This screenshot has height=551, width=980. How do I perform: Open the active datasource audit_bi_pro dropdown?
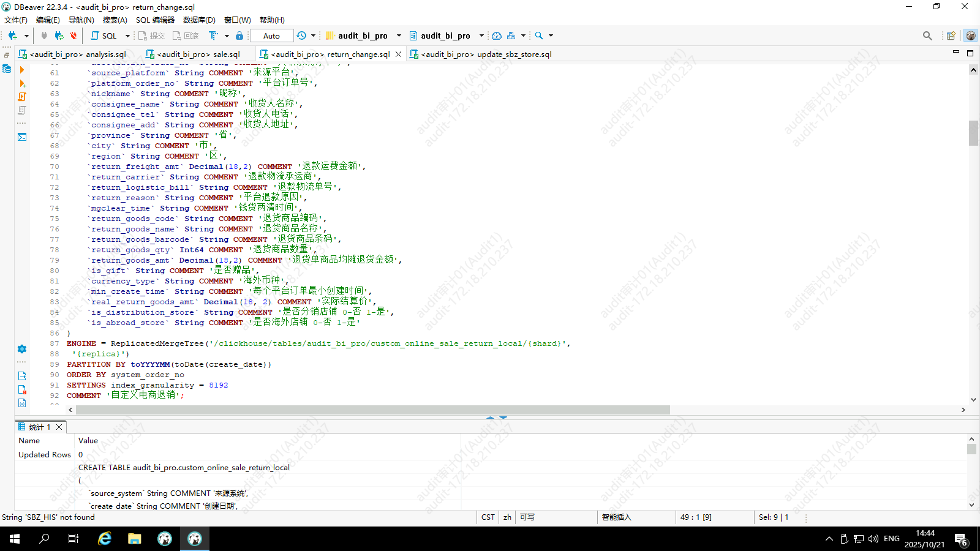click(362, 36)
